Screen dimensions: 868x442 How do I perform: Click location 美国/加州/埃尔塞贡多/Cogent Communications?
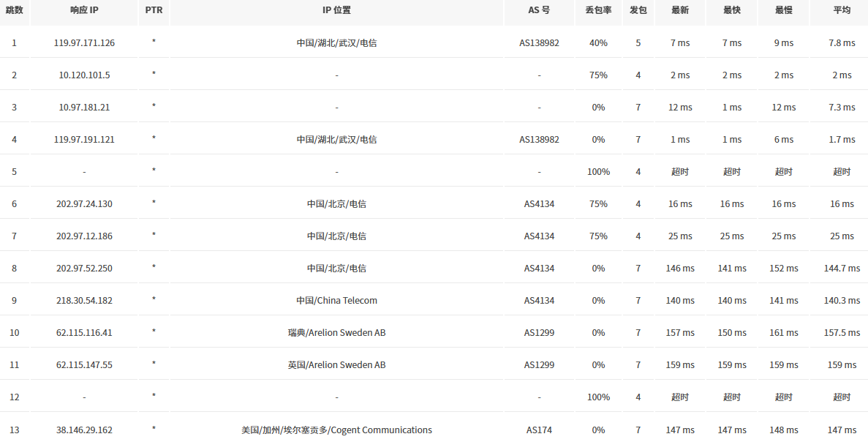coord(336,430)
